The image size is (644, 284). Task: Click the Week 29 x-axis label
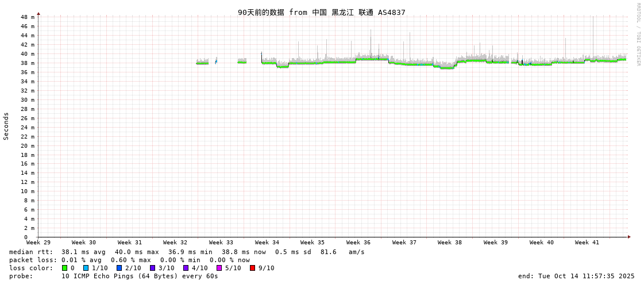38,243
